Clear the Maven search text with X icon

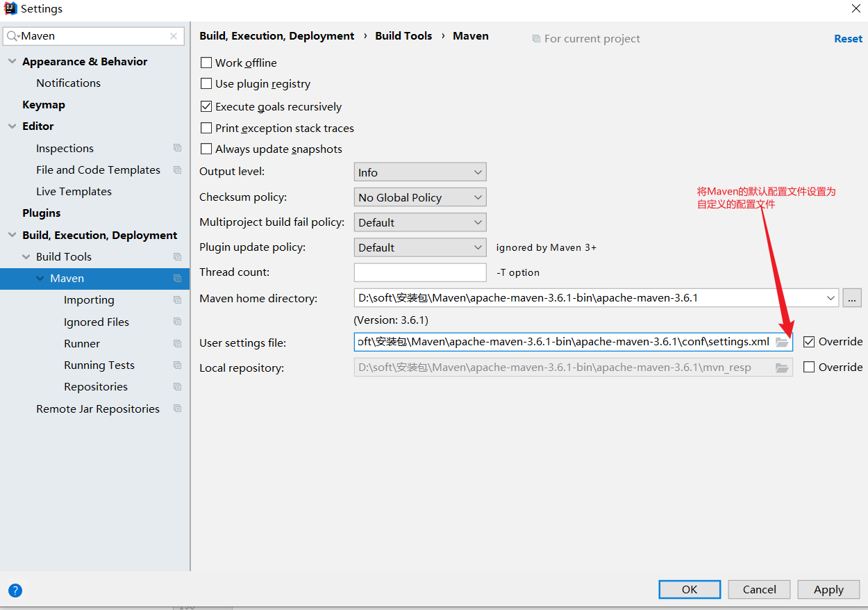tap(174, 36)
